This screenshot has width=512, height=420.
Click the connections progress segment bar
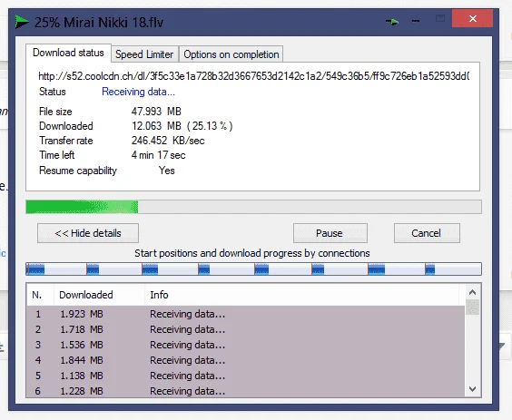pos(253,269)
